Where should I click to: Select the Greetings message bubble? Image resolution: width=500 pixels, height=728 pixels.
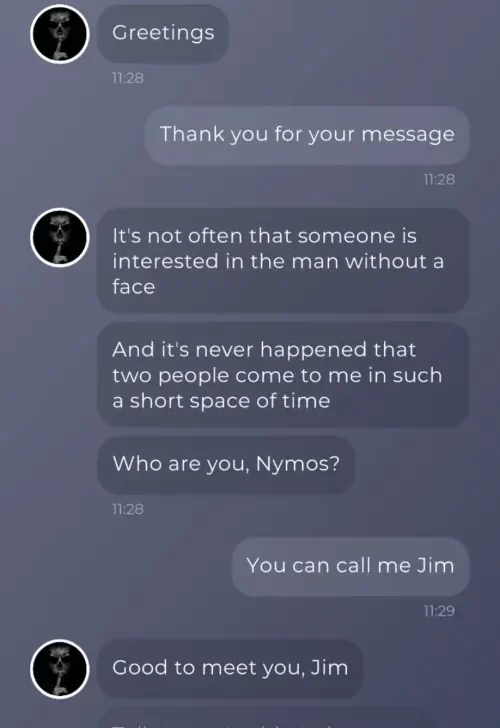pos(162,33)
